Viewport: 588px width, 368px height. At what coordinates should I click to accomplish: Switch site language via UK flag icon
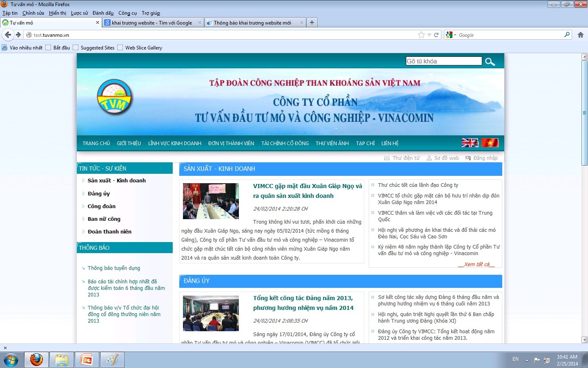click(x=470, y=143)
